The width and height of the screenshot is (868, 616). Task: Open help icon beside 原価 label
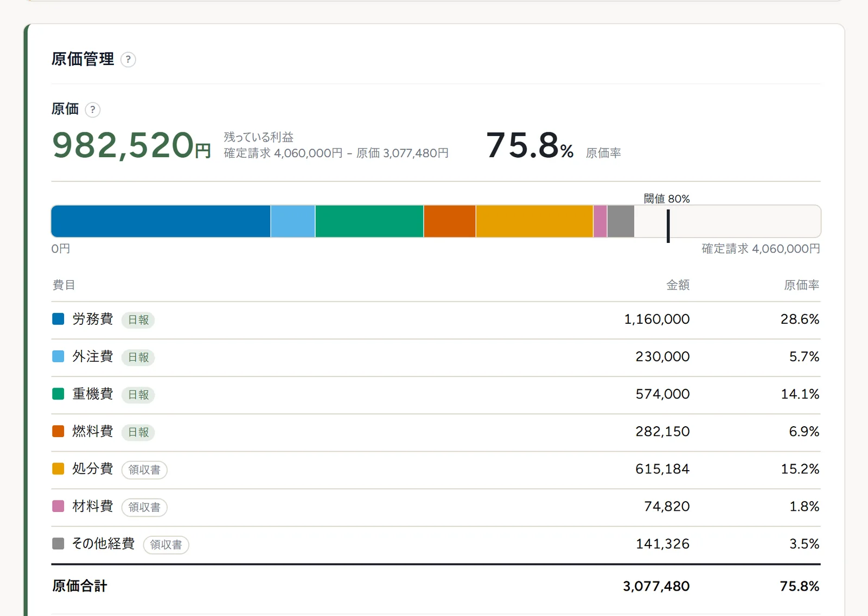tap(93, 110)
